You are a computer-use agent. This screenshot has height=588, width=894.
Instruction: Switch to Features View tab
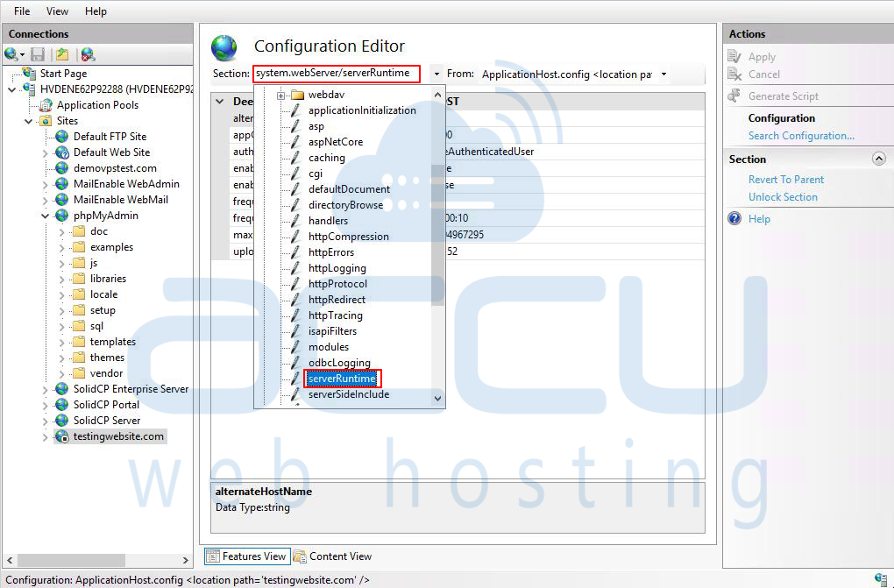click(x=247, y=556)
